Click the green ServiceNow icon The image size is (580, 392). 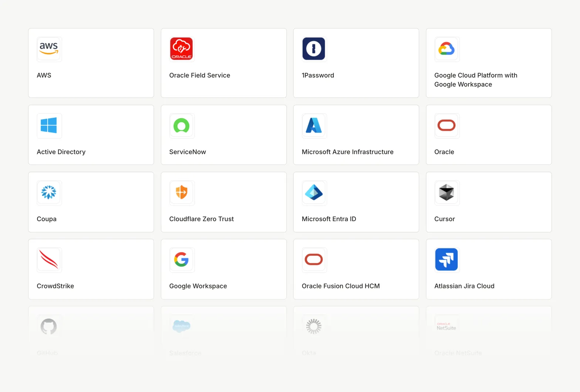pyautogui.click(x=181, y=125)
